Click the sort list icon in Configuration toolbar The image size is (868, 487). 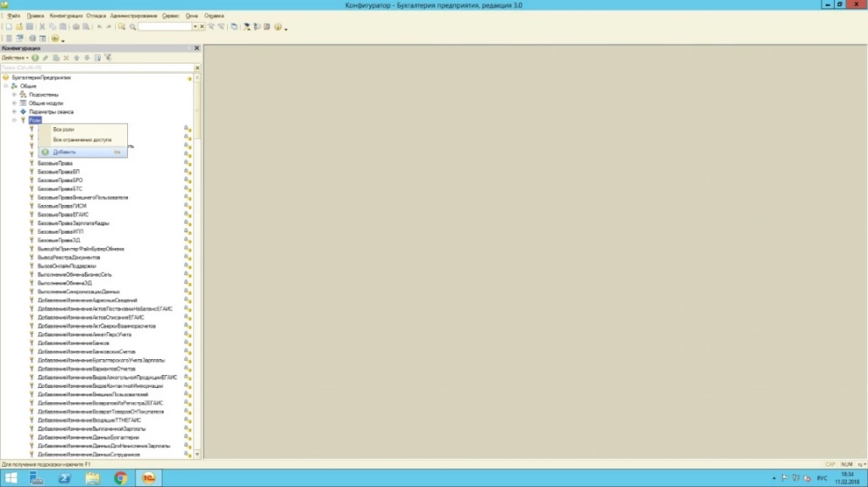97,58
